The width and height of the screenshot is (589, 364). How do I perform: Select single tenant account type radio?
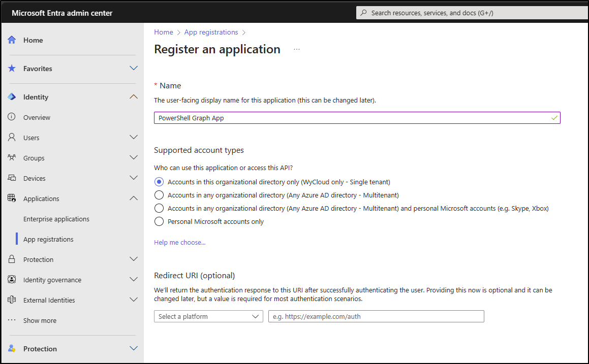[159, 182]
